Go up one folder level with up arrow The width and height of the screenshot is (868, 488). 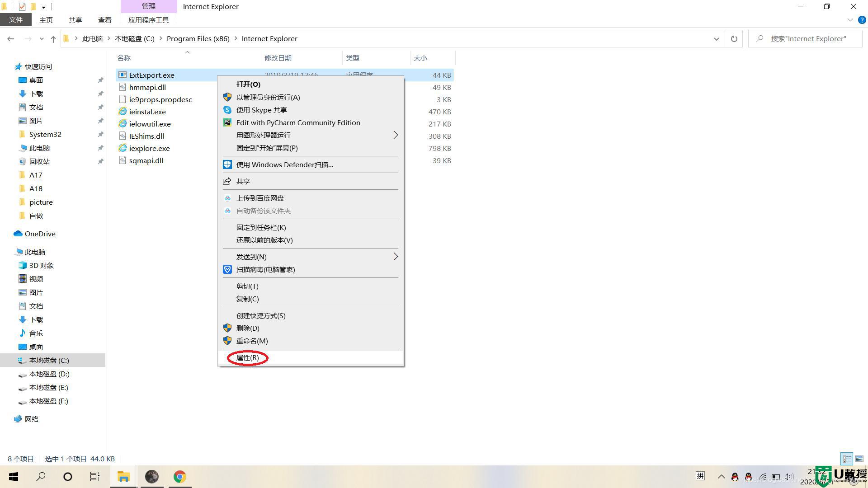tap(53, 39)
